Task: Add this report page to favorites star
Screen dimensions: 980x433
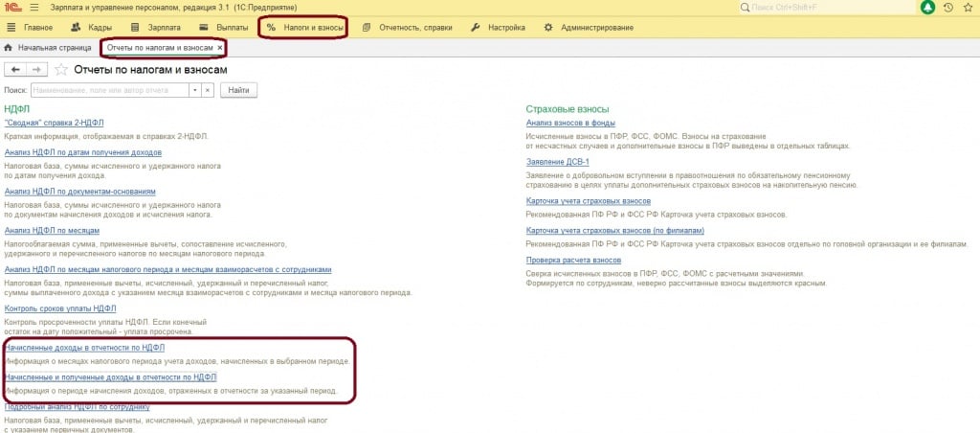Action: pyautogui.click(x=61, y=70)
